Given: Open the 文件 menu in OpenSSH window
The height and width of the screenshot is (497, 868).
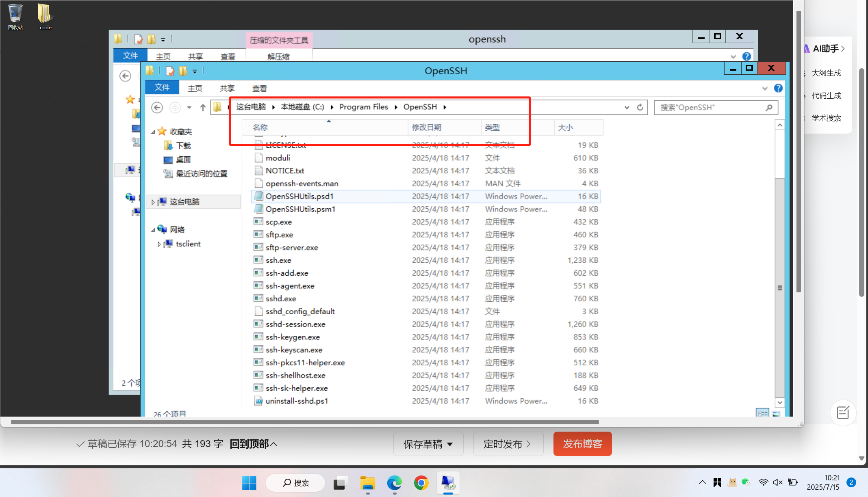Looking at the screenshot, I should [162, 87].
